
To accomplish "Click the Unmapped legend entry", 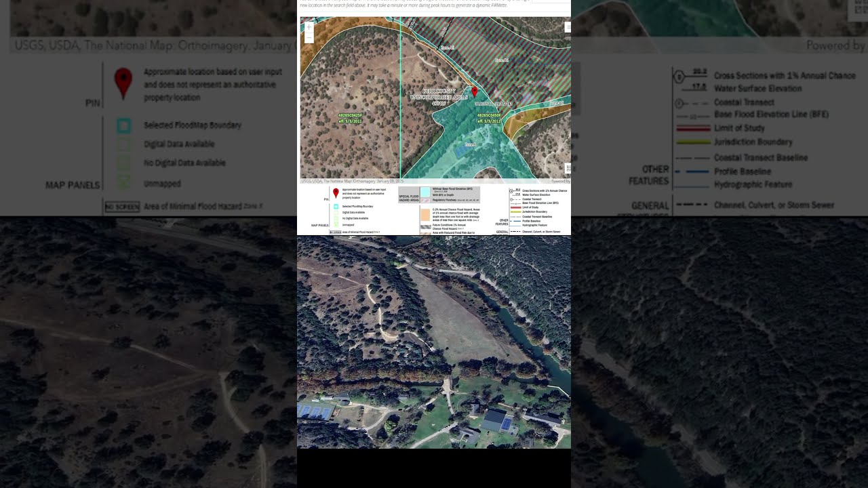I will [x=348, y=224].
